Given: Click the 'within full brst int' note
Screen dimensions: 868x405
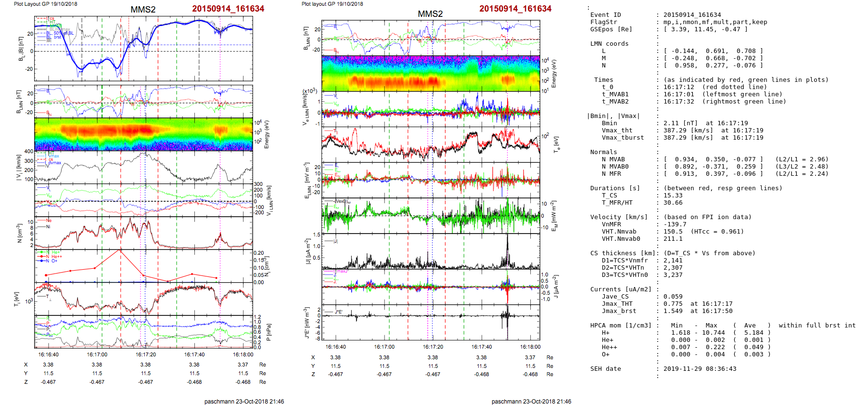Looking at the screenshot, I should [x=817, y=326].
